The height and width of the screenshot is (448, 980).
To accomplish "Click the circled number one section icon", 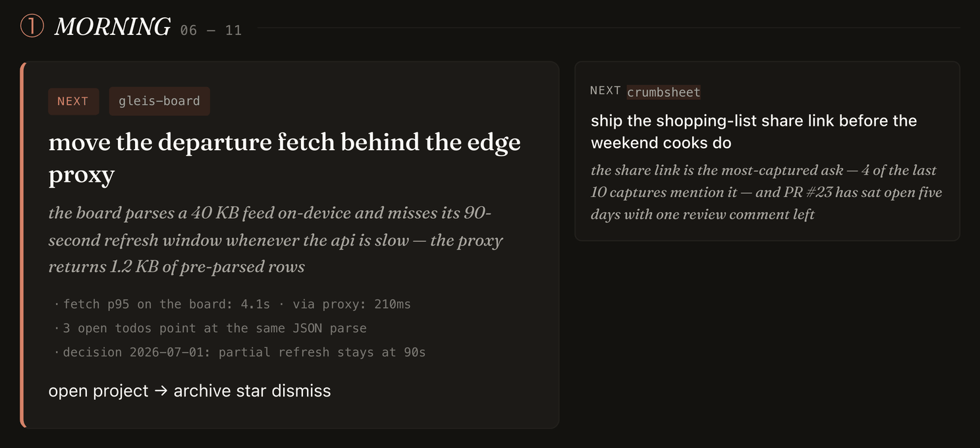I will coord(32,27).
